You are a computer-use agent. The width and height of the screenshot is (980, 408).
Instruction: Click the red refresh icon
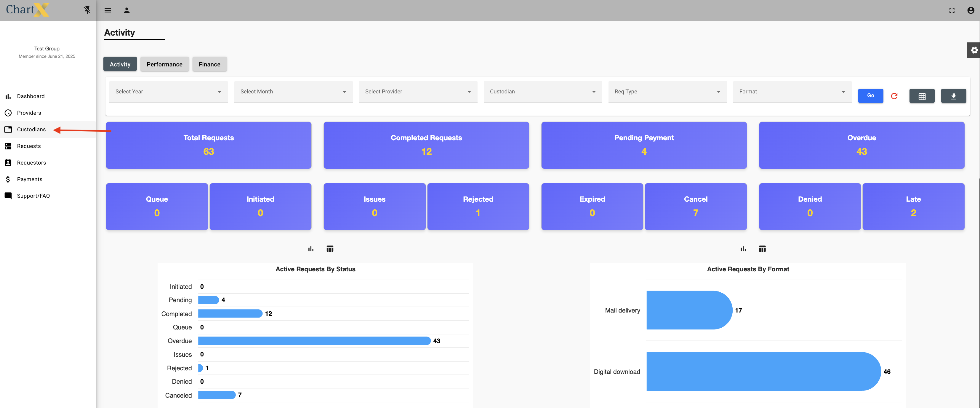pos(894,96)
